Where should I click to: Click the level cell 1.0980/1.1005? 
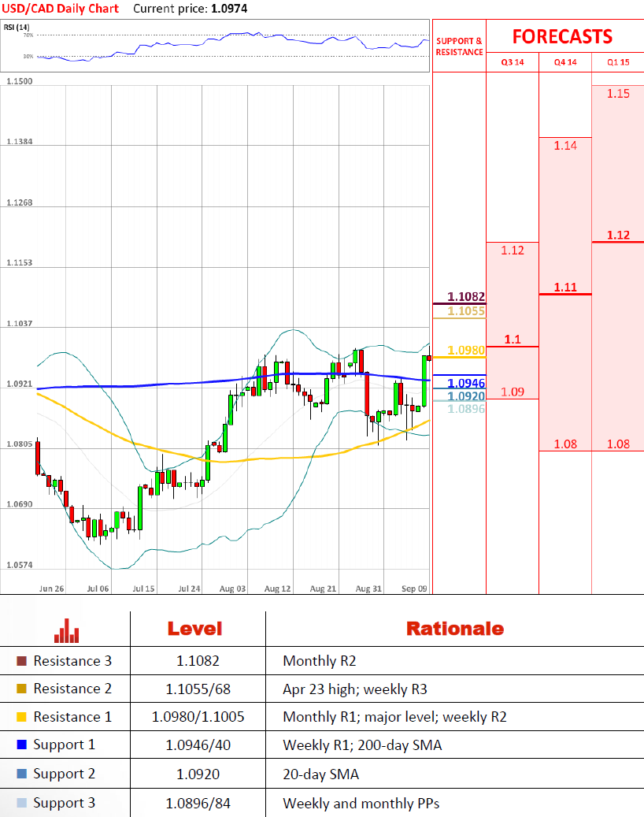point(198,718)
